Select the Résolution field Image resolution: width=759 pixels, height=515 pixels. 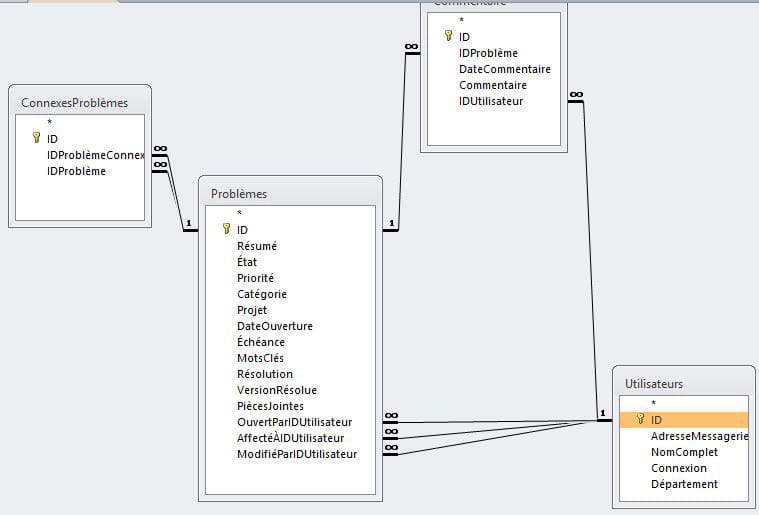pos(290,374)
